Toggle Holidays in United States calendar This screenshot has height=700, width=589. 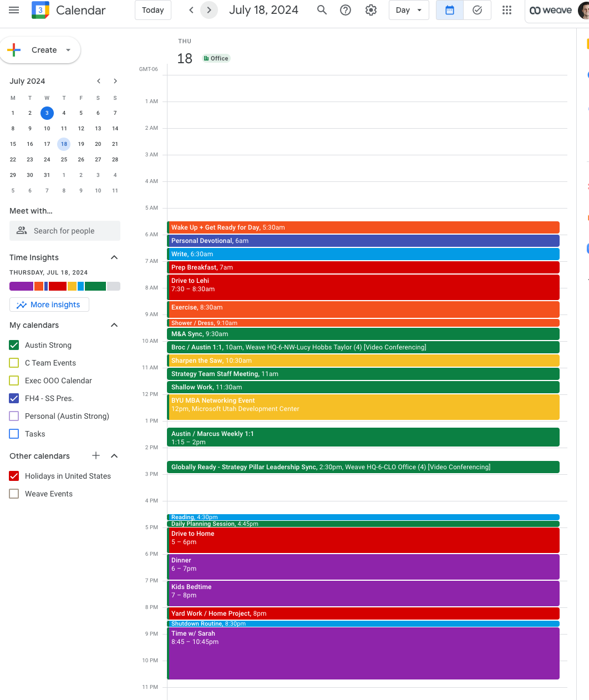tap(14, 476)
